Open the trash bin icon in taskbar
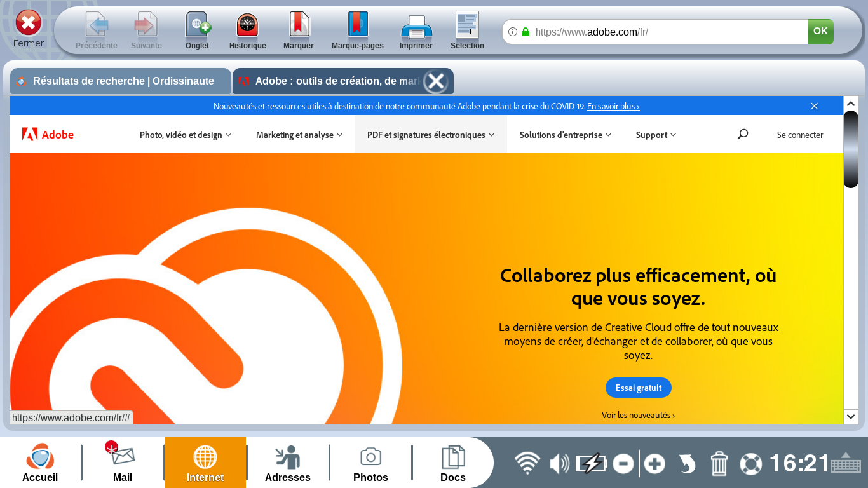868x488 pixels. (x=719, y=463)
